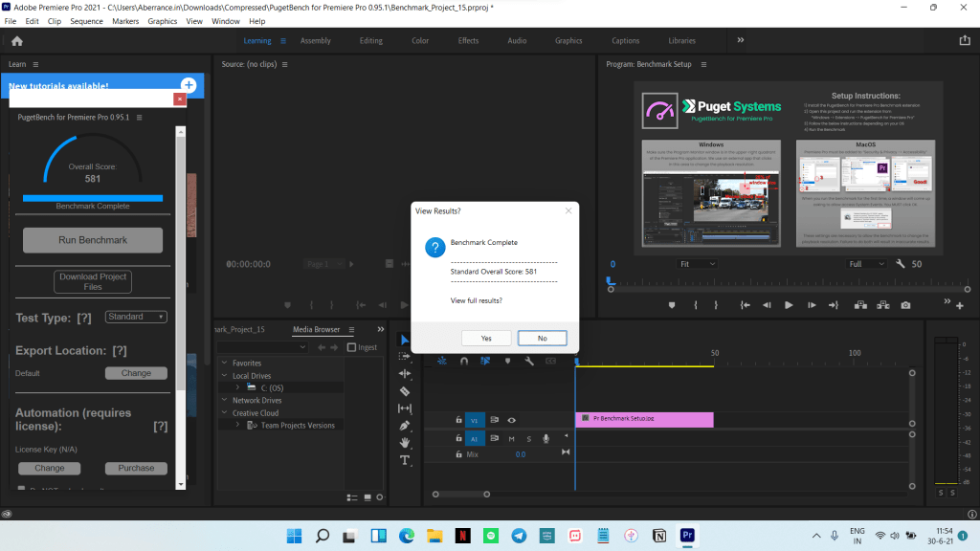Select the Selection arrow tool
Viewport: 980px width, 551px height.
405,340
